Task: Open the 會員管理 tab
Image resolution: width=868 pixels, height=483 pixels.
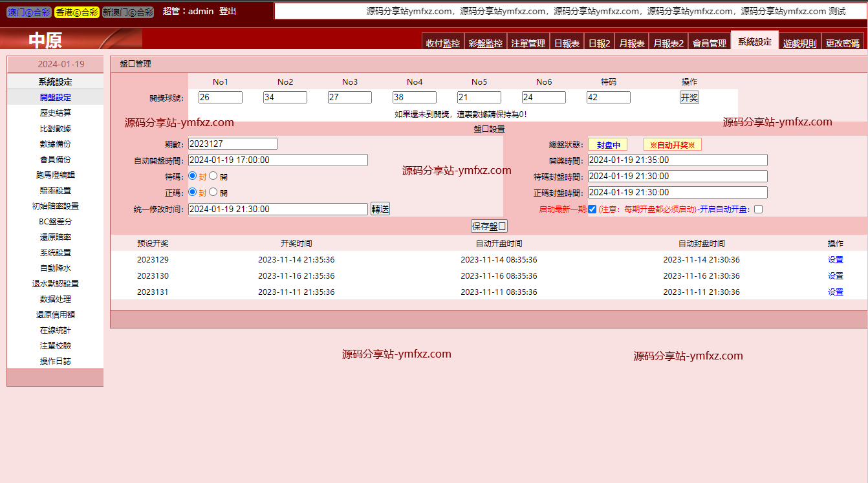Action: coord(709,43)
